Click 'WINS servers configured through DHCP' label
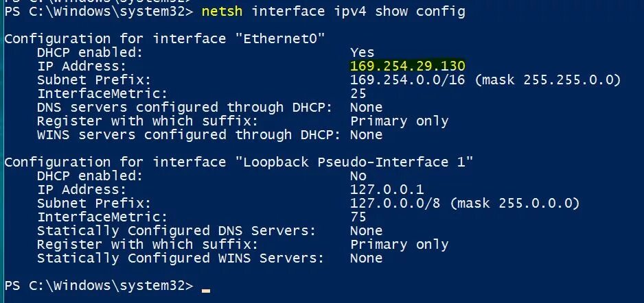This screenshot has height=303, width=644. (x=189, y=135)
